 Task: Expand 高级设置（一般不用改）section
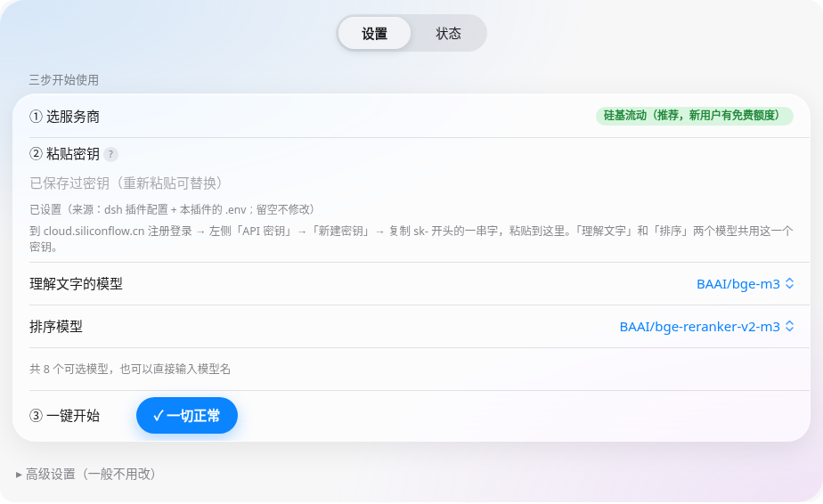pyautogui.click(x=86, y=475)
